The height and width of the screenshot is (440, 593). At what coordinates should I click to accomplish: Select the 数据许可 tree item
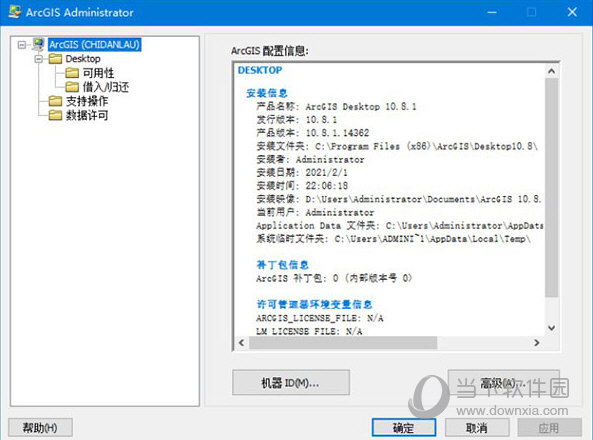pyautogui.click(x=87, y=115)
